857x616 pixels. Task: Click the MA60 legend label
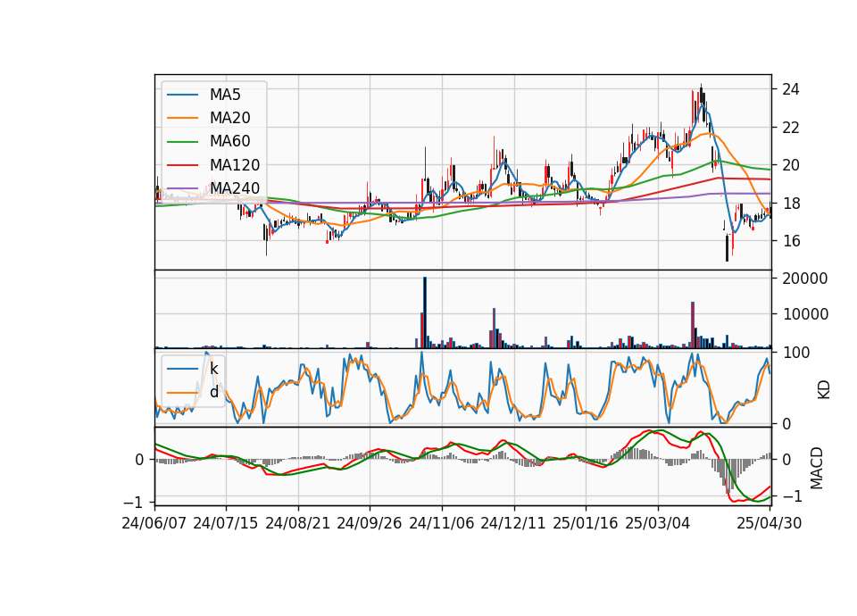point(229,142)
